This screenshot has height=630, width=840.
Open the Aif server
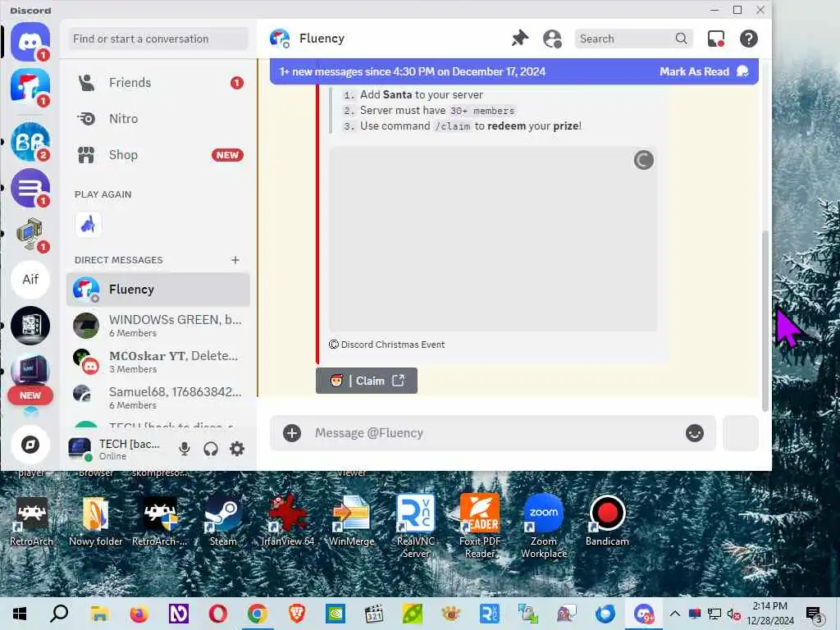30,279
